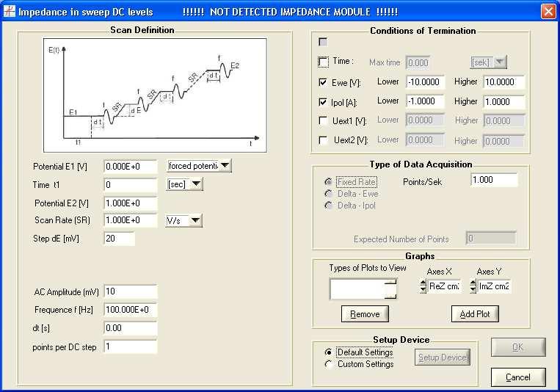Click the Setup Device group heading
The width and height of the screenshot is (560, 392).
click(x=401, y=340)
